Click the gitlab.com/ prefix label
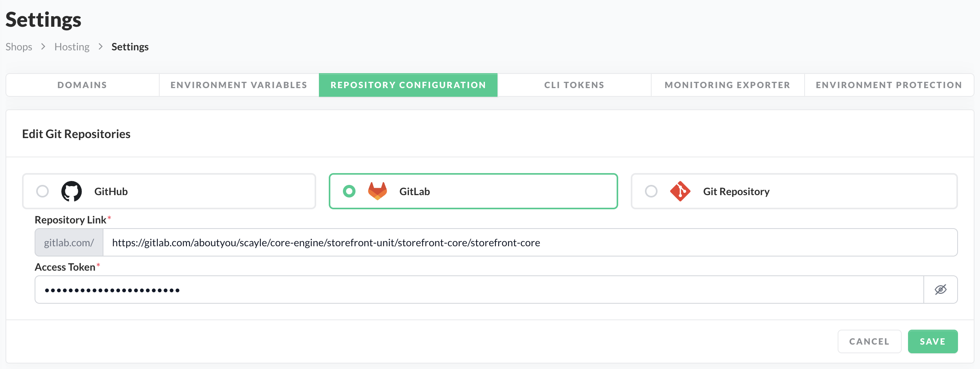The width and height of the screenshot is (980, 369). click(x=69, y=243)
